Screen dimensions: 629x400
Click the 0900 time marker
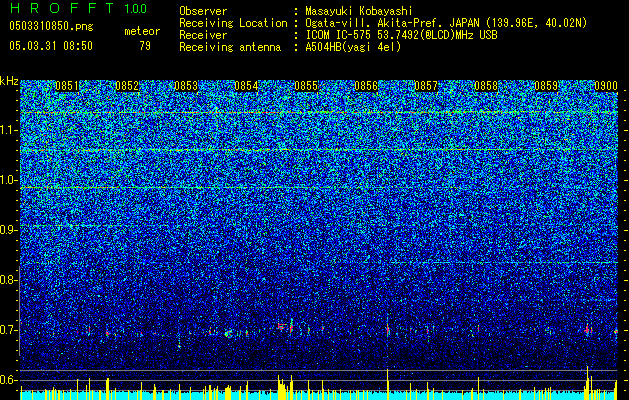[605, 86]
